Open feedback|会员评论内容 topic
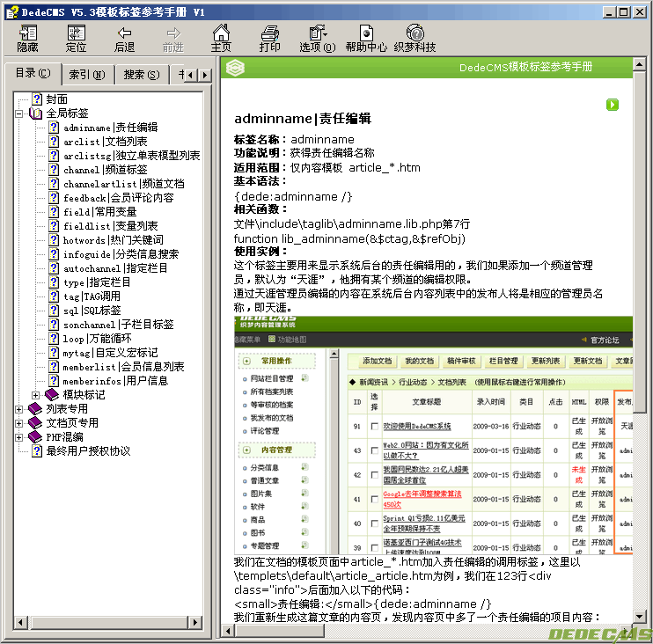Screen dimensions: 653x644 pos(118,198)
